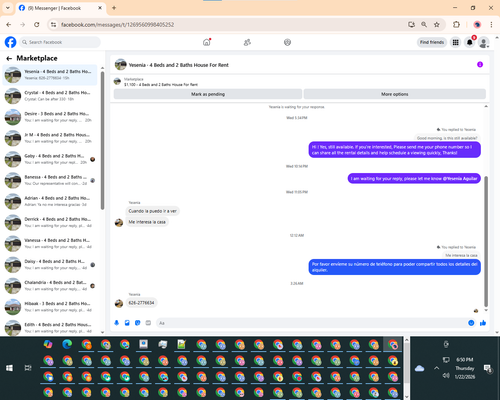Attach a photo file icon

point(127,323)
